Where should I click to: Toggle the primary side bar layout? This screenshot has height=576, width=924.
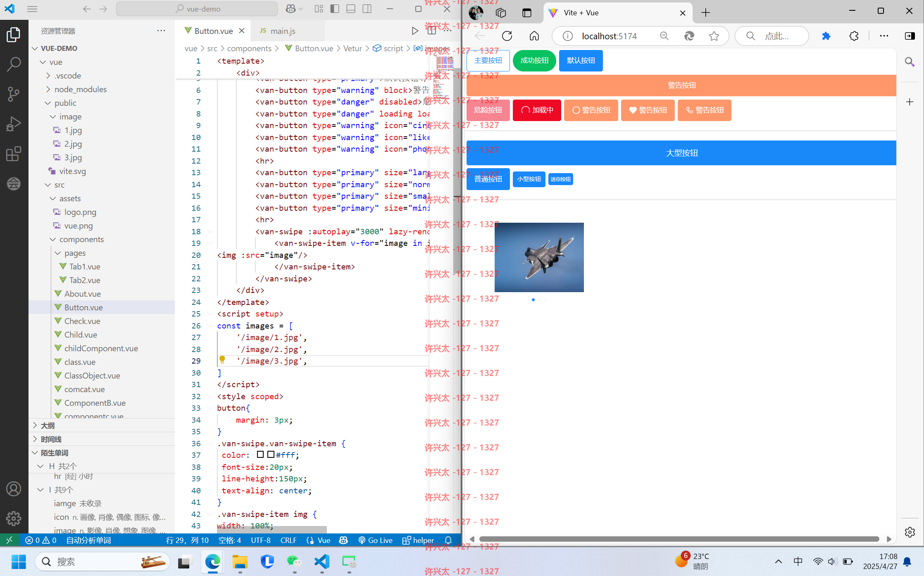(x=335, y=9)
